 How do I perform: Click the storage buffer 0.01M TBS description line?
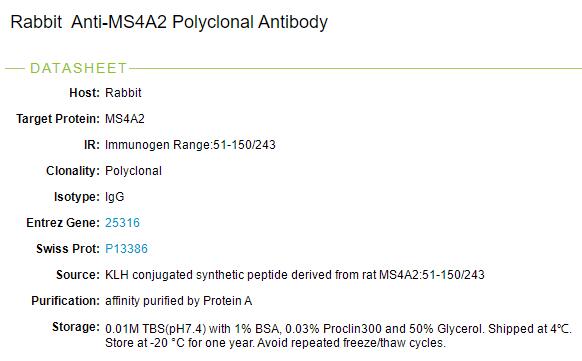pos(338,329)
